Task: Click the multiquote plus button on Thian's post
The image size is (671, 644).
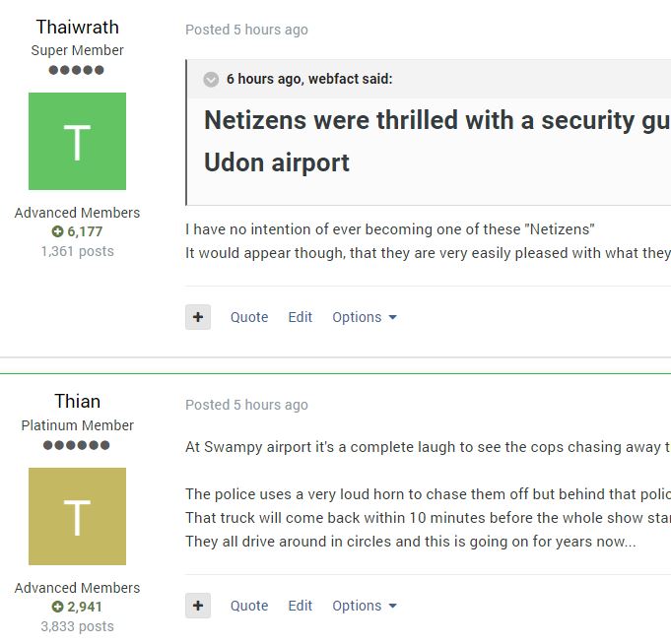Action: point(198,606)
